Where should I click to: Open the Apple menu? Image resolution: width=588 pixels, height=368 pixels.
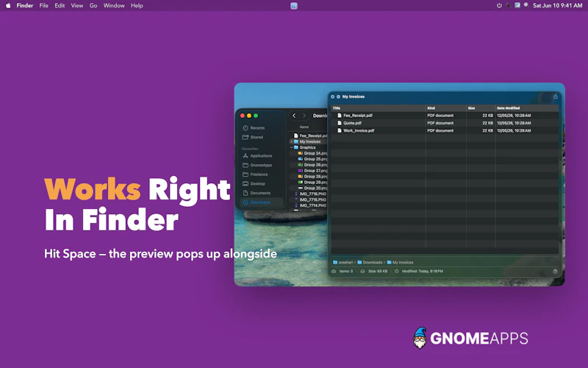click(x=8, y=6)
